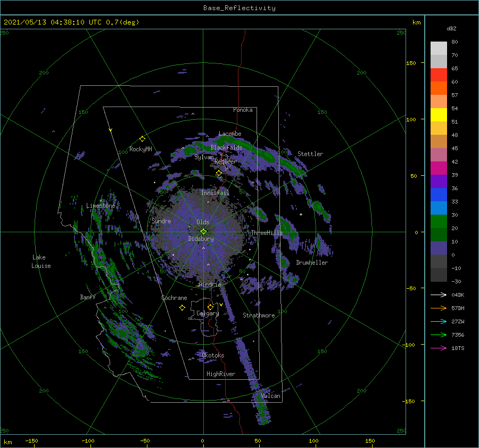Pick the bright yellow 51-54 dBZ swatch

pos(439,115)
